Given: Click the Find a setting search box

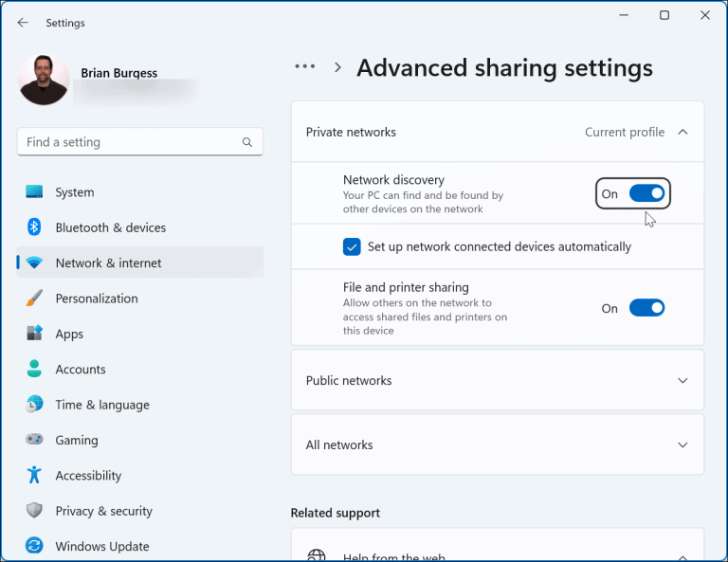Looking at the screenshot, I should (x=139, y=142).
